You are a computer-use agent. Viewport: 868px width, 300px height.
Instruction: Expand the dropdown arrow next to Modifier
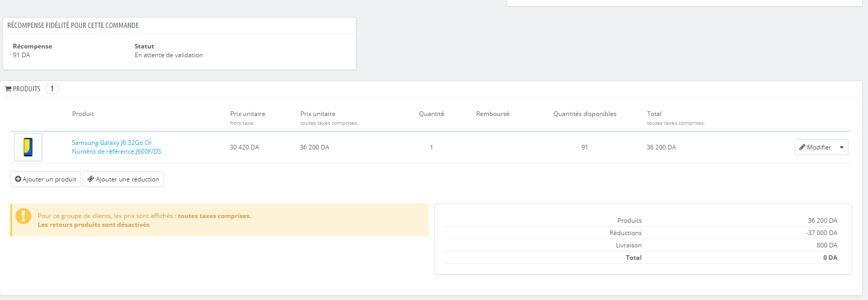pos(842,147)
